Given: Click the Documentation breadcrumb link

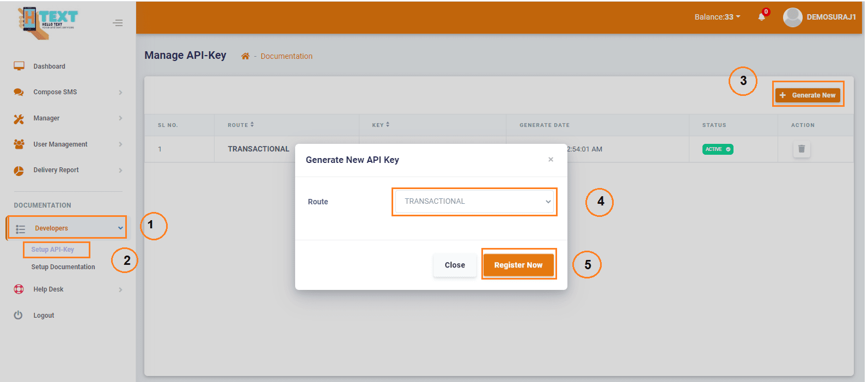Looking at the screenshot, I should point(286,56).
